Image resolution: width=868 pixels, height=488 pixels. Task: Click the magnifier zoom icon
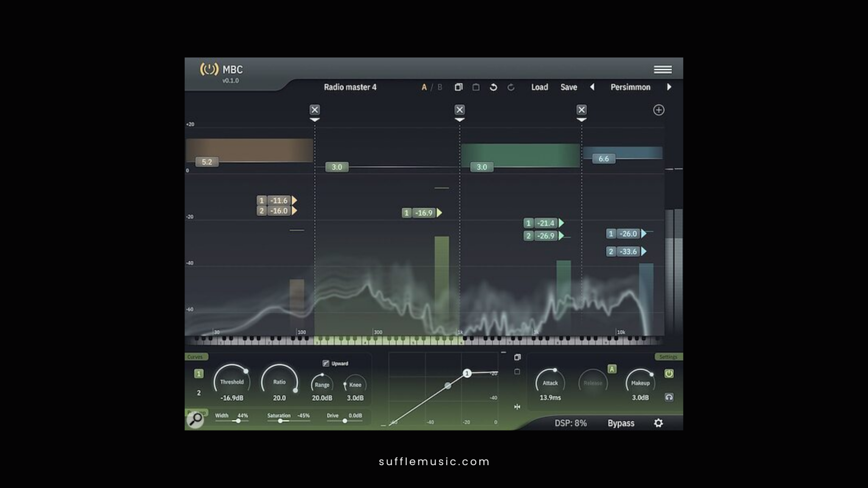click(x=195, y=419)
